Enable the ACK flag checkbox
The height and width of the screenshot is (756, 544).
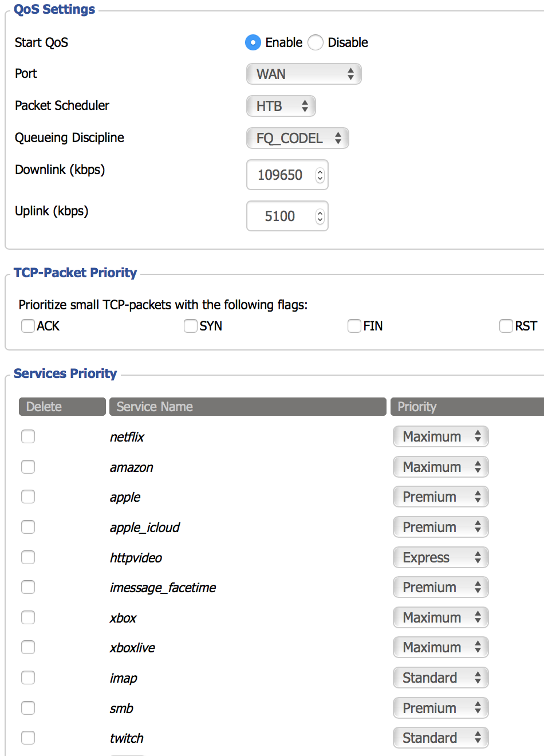[28, 326]
